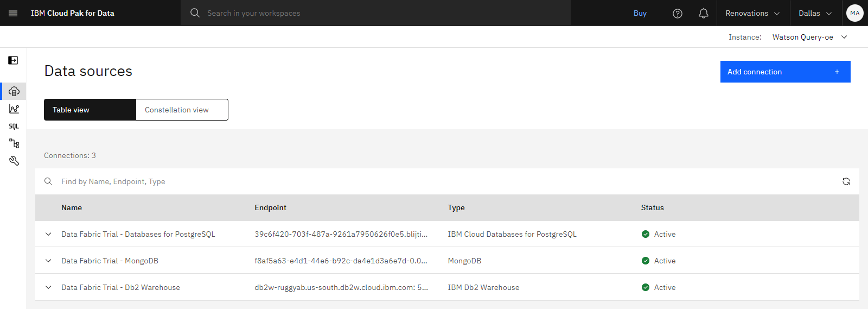Screen dimensions: 868x309
Task: Click 'Data Fabric Trial - Db2 Warehouse' name
Action: pos(120,287)
